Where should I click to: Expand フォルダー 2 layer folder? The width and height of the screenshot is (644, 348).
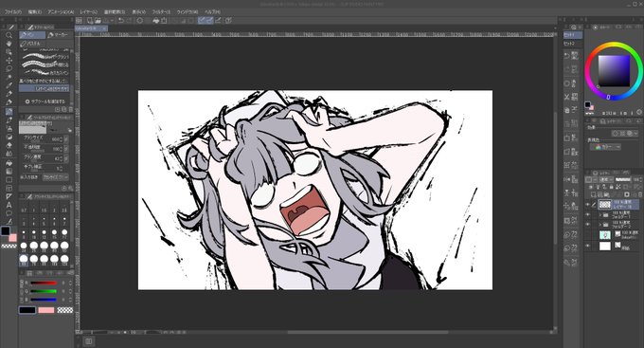(600, 225)
